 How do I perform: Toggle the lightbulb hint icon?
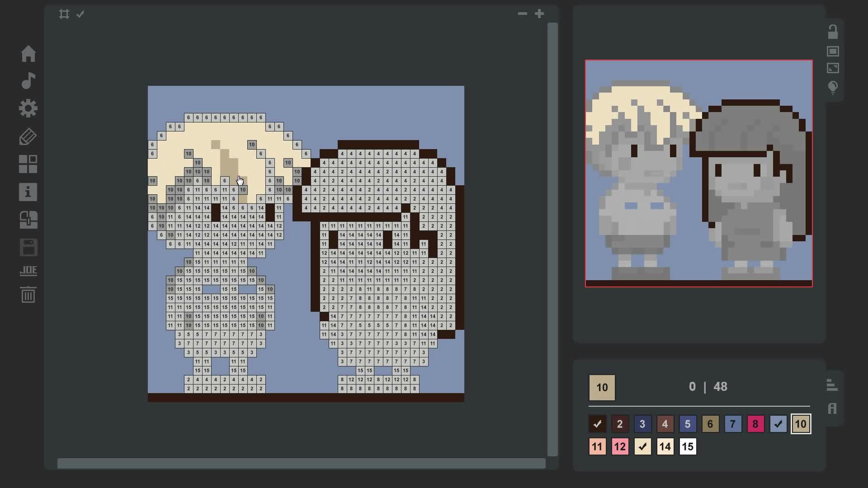pyautogui.click(x=833, y=87)
